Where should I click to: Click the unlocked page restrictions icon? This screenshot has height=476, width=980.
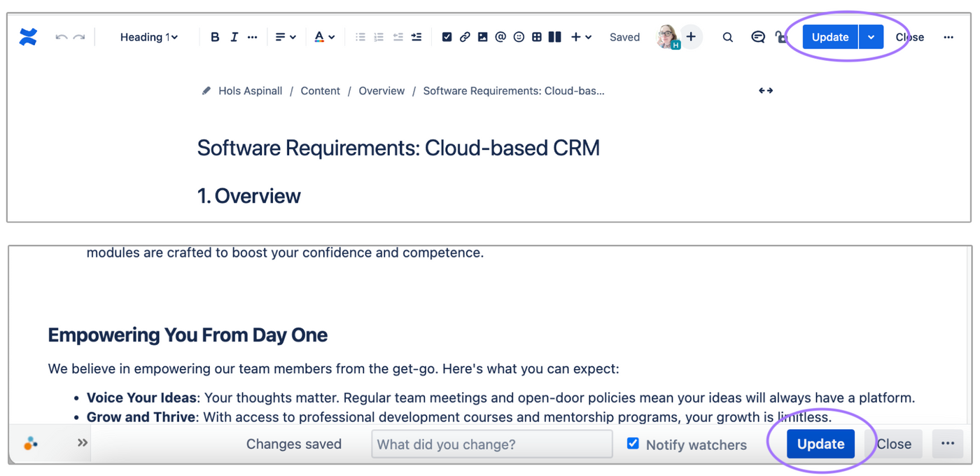click(x=782, y=37)
